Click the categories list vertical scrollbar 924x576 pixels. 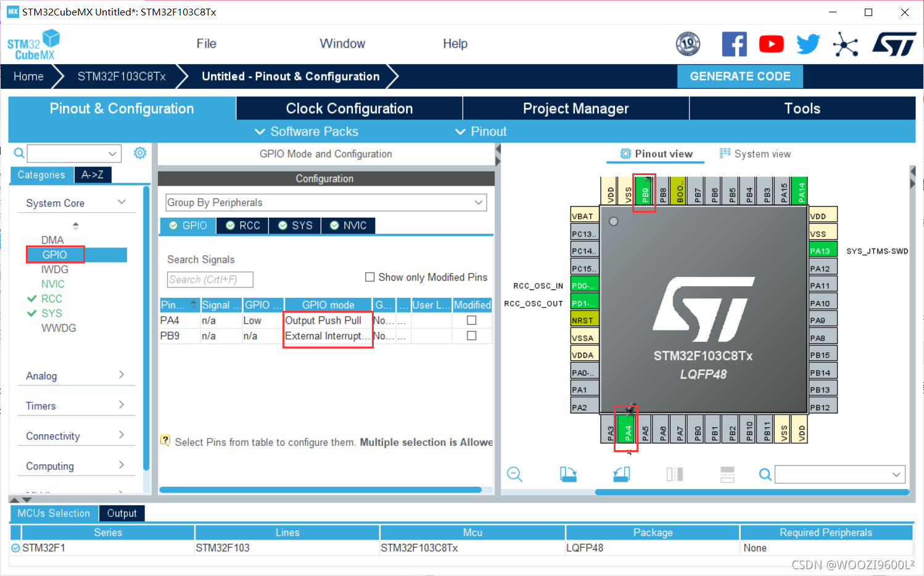pyautogui.click(x=146, y=327)
